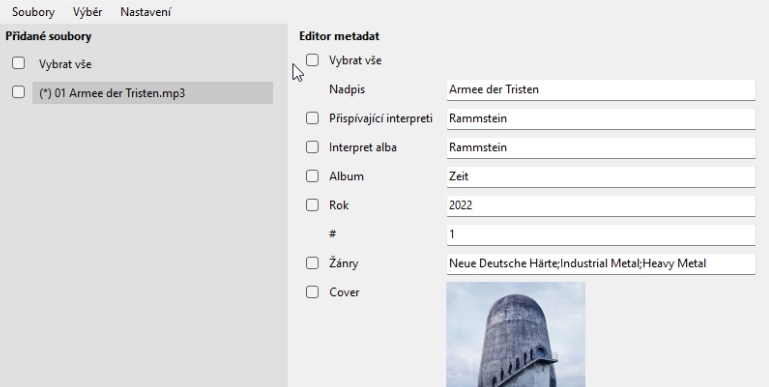This screenshot has width=769, height=387.
Task: Click the Interpret alba input field
Action: click(x=601, y=148)
